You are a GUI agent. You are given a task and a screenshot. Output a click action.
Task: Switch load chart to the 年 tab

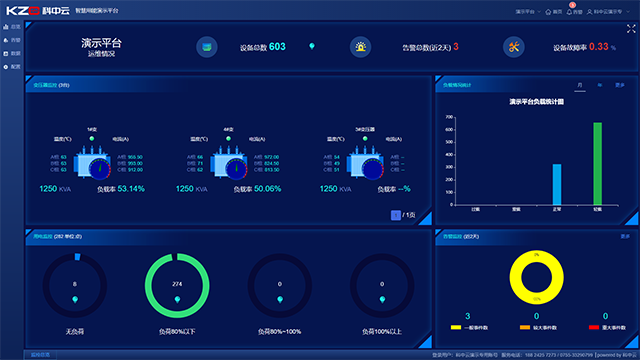[x=600, y=85]
